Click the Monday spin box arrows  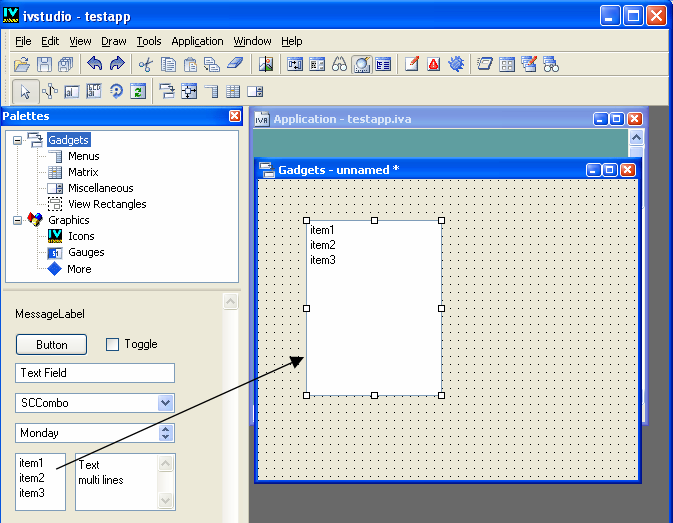pos(166,433)
